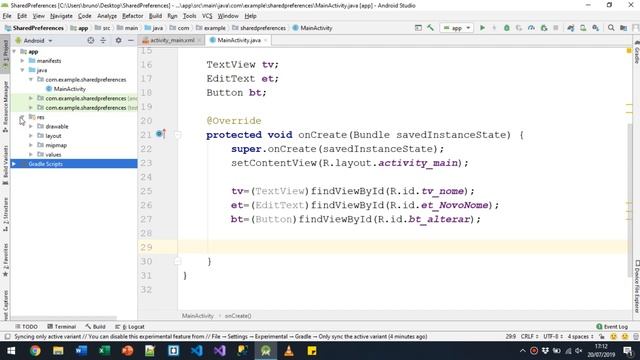Click the Scroll from Source target icon
Image resolution: width=640 pixels, height=360 pixels.
click(x=91, y=40)
